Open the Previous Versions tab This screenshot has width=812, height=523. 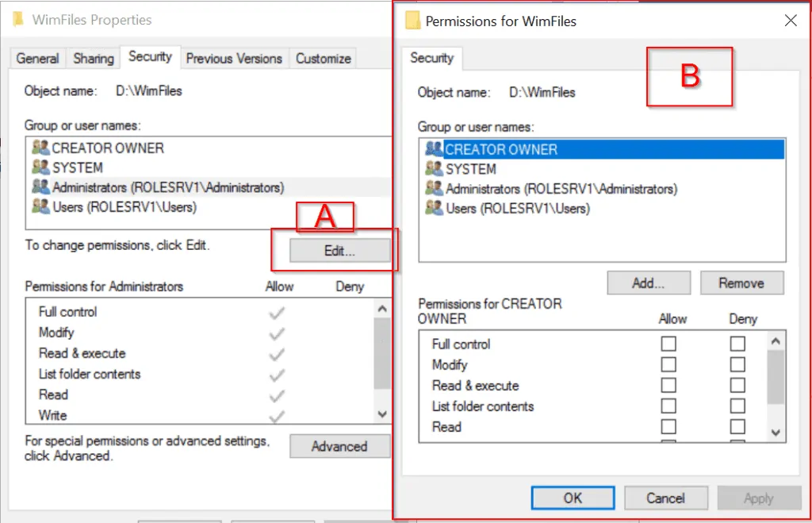(234, 58)
